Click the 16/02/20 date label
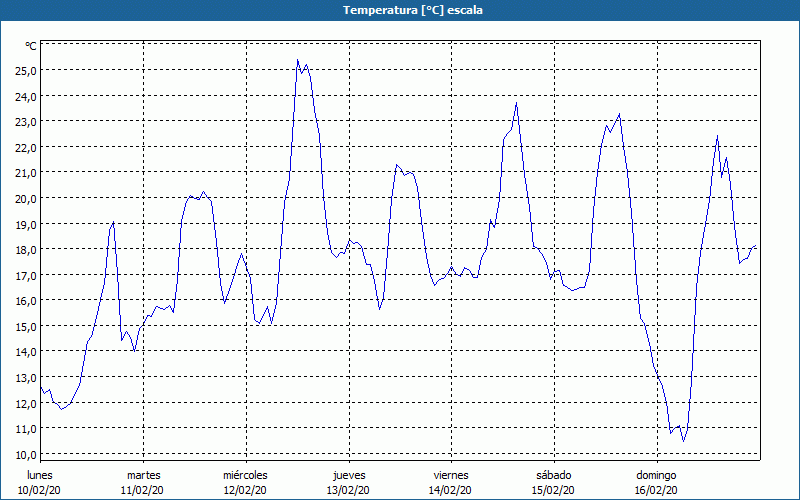This screenshot has width=800, height=500. pyautogui.click(x=656, y=490)
